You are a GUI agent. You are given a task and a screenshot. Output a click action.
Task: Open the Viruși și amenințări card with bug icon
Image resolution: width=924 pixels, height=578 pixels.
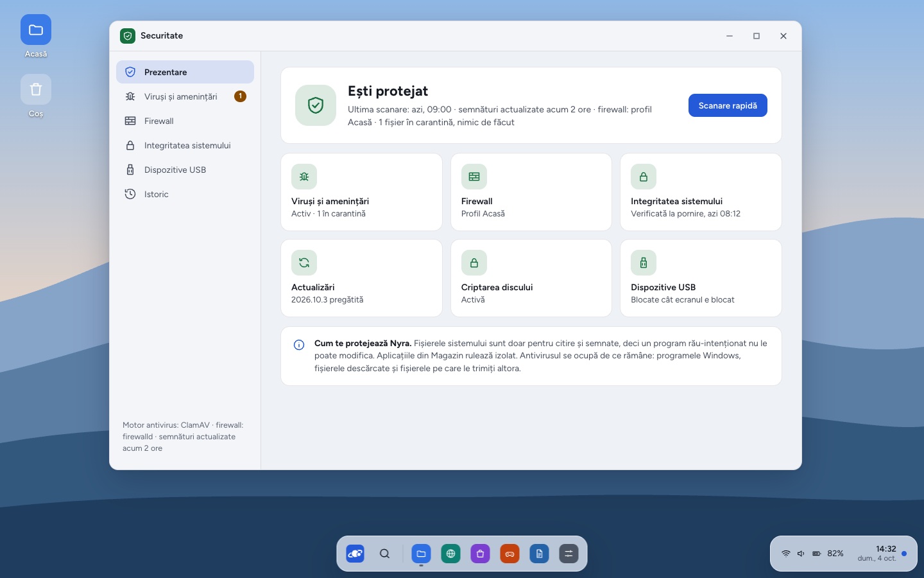click(x=361, y=192)
